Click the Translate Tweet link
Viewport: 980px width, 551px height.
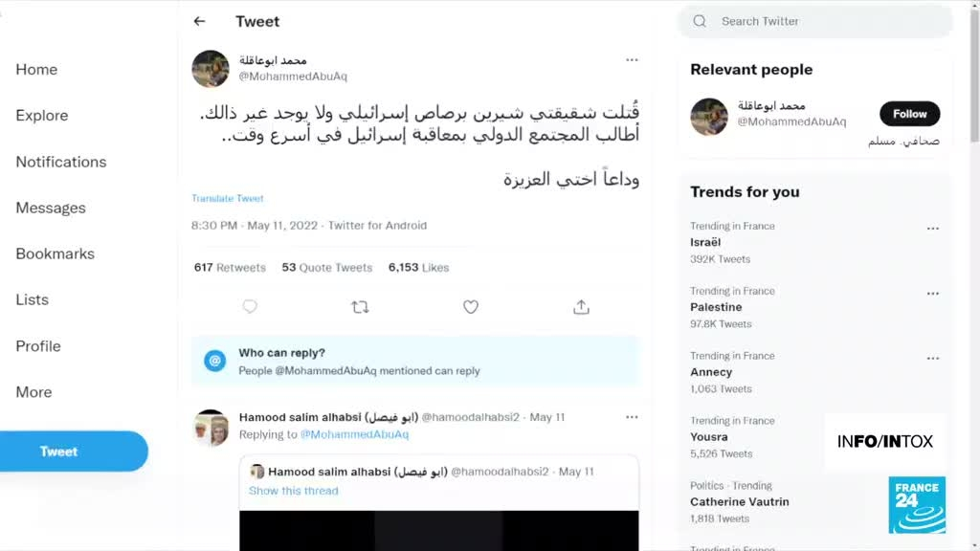pos(228,198)
